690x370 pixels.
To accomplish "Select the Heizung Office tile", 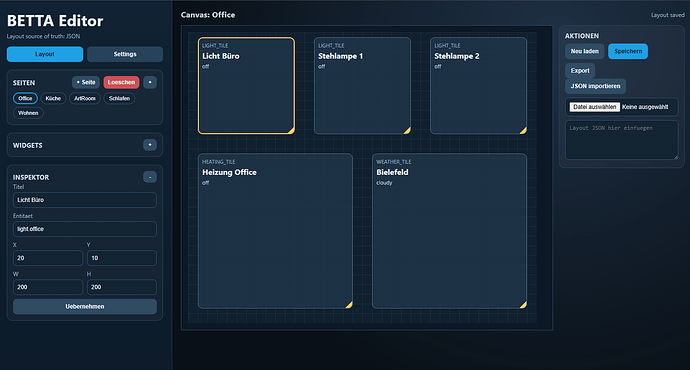I will click(x=275, y=231).
